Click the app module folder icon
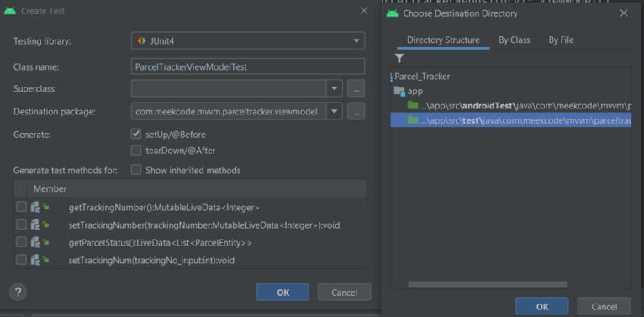 (x=399, y=91)
